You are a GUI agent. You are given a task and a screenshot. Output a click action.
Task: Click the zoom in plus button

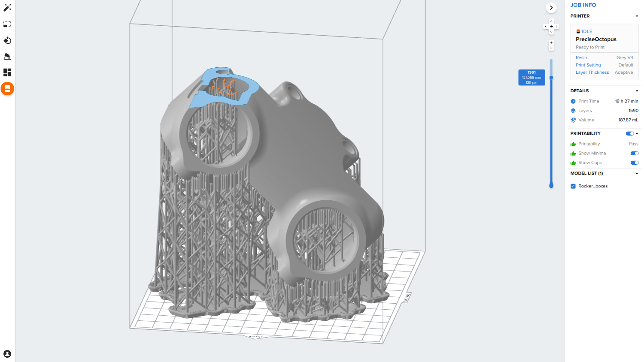pos(551,42)
